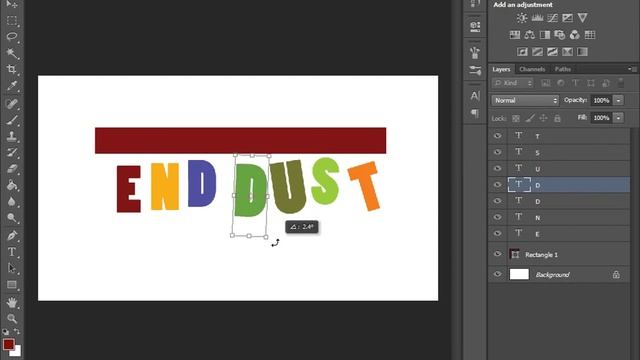Add a Vibrance adjustment
The width and height of the screenshot is (640, 360).
click(x=582, y=18)
